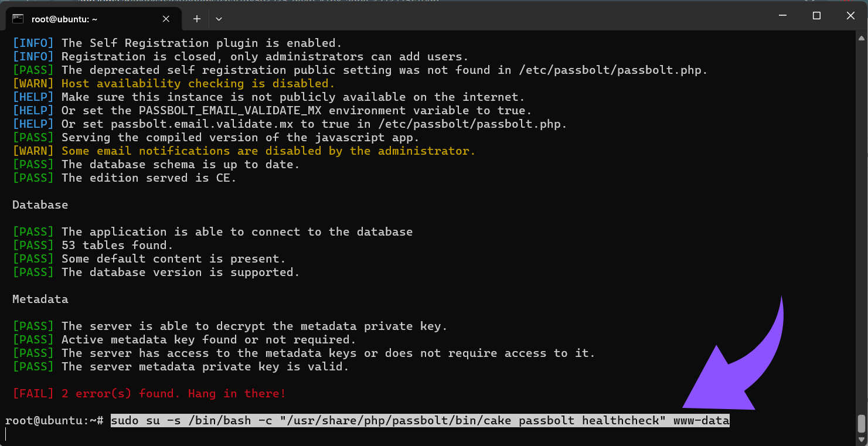Maximize the terminal window
This screenshot has height=446, width=868.
tap(816, 16)
